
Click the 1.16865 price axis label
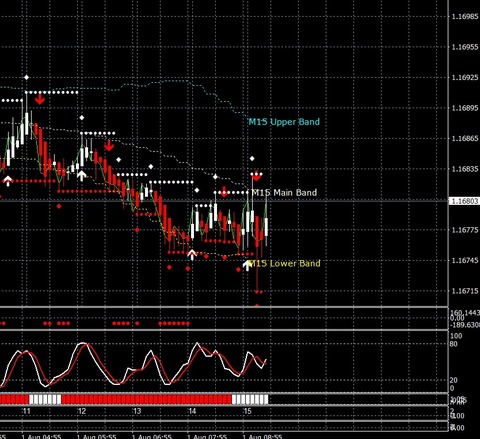465,138
